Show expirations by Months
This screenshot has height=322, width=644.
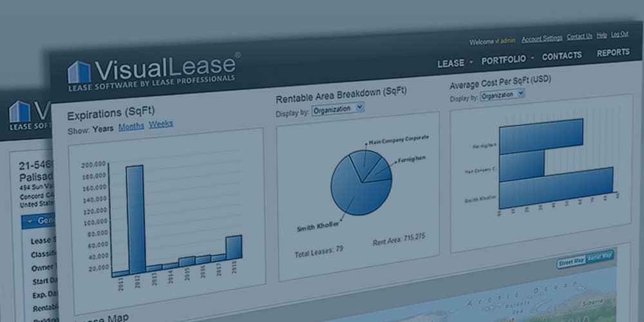coord(131,126)
